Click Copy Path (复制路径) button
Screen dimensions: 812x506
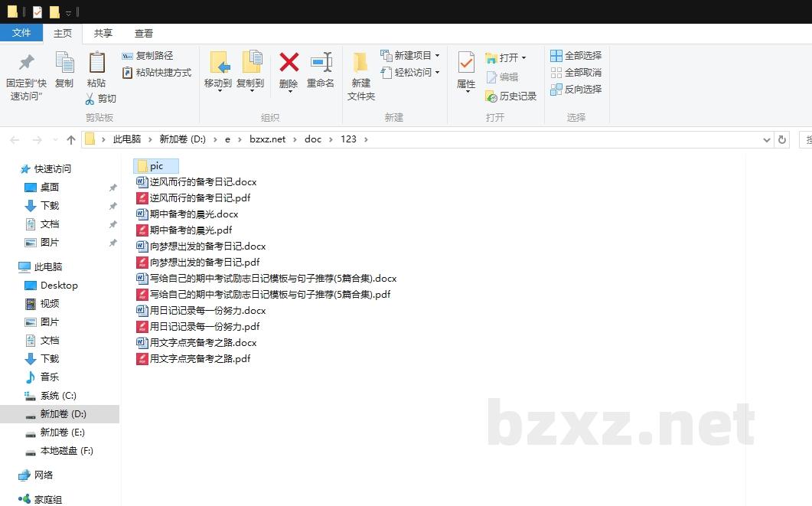(148, 56)
